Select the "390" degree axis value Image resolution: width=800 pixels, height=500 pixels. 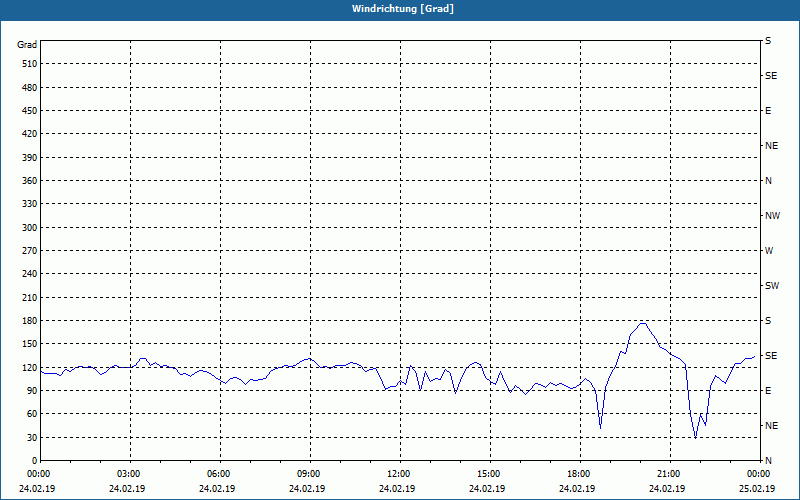30,158
